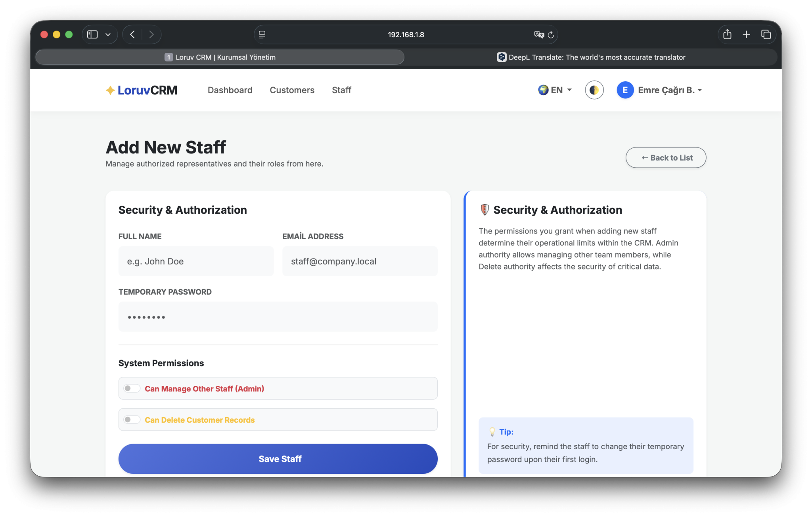The width and height of the screenshot is (812, 517).
Task: Enable Can Manage Other Staff toggle
Action: coord(132,389)
